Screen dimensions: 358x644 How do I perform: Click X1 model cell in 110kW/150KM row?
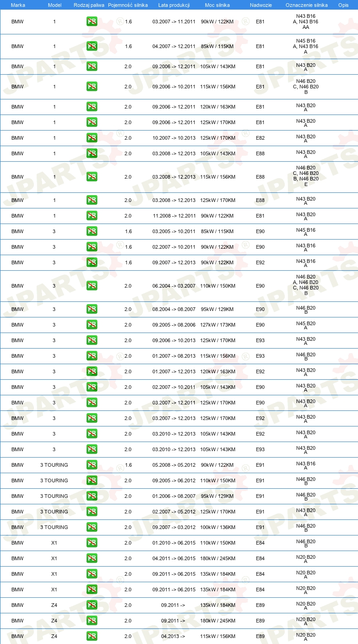click(54, 543)
